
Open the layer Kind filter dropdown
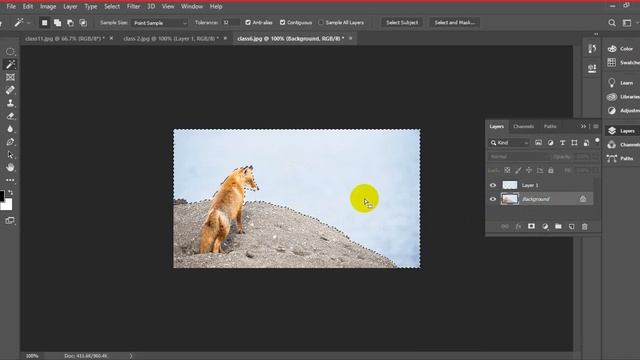tap(509, 142)
